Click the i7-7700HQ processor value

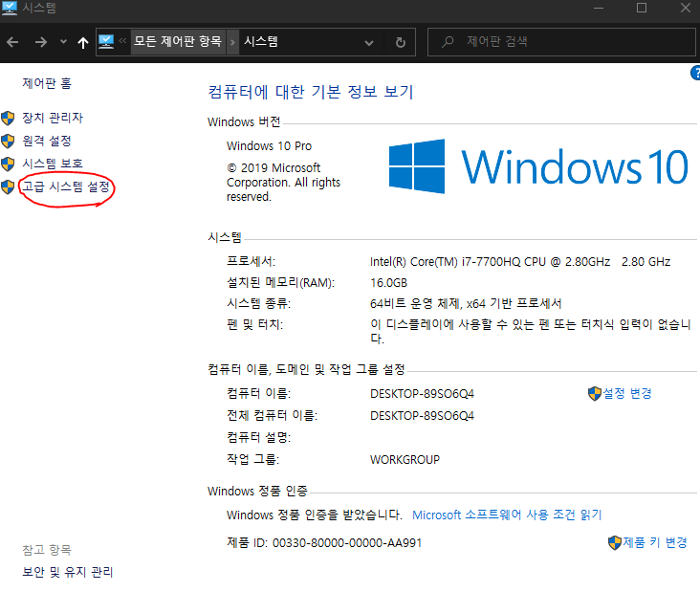coord(520,262)
